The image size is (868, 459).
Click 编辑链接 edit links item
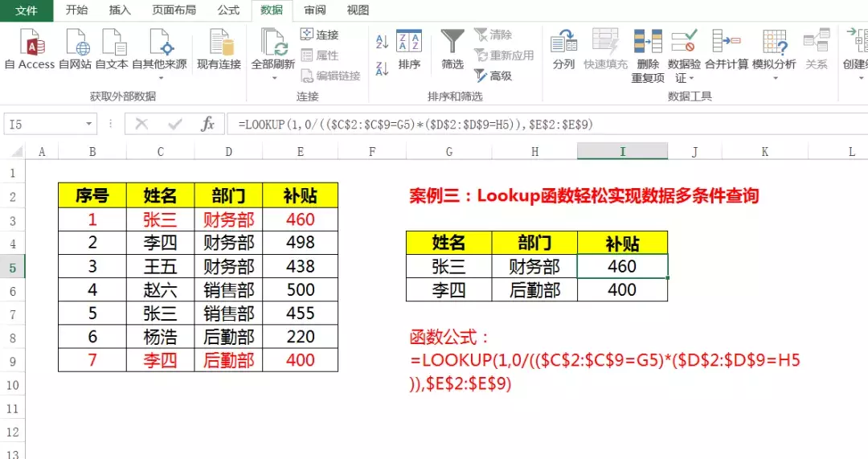(330, 76)
